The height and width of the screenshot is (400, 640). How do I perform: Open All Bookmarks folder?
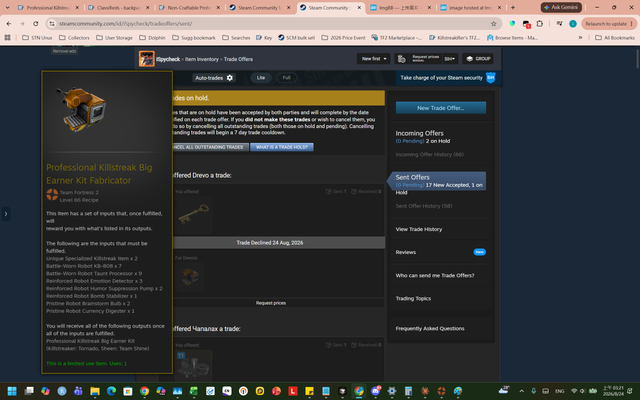615,38
